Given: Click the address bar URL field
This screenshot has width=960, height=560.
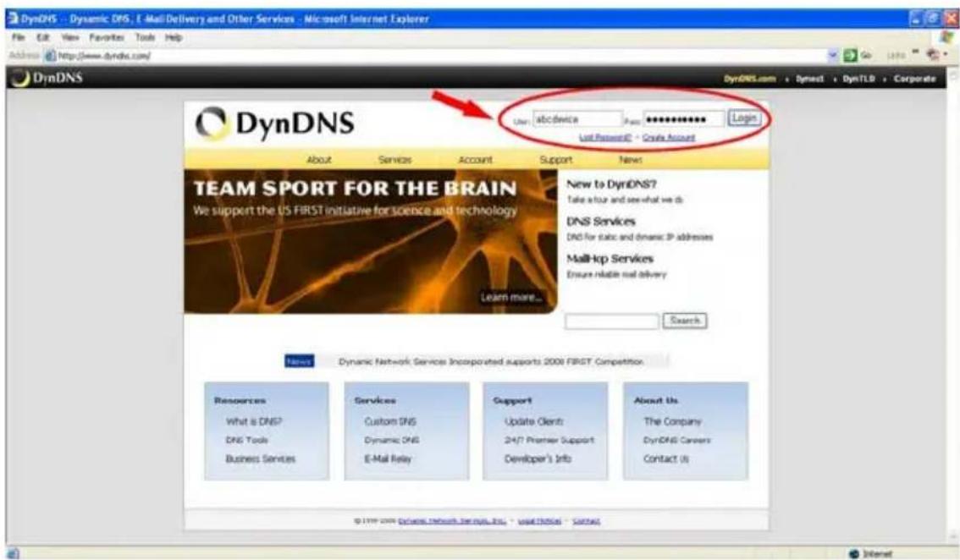Looking at the screenshot, I should tap(441, 56).
